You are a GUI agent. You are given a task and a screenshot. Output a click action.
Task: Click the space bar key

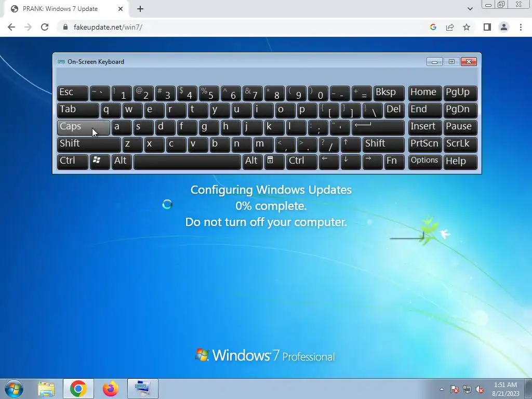pos(187,162)
